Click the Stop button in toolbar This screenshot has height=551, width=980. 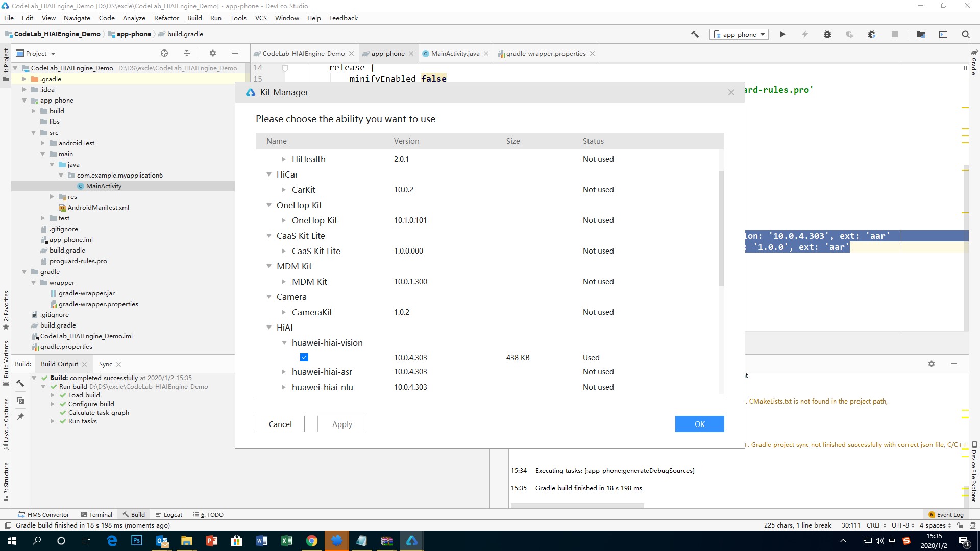894,34
